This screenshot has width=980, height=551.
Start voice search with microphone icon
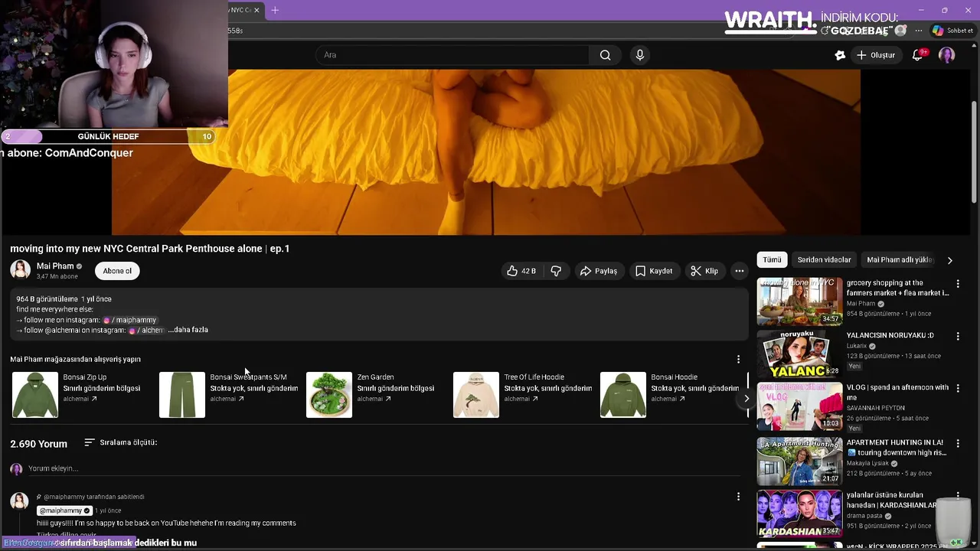[x=640, y=55]
